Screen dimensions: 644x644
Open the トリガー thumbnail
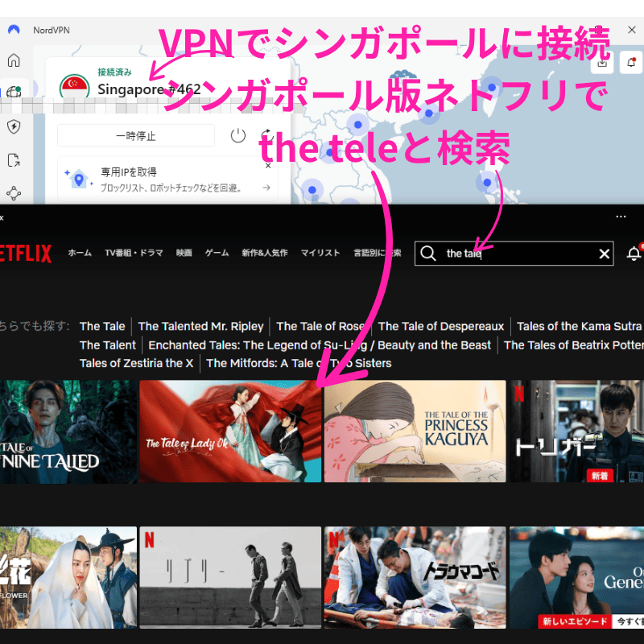click(576, 431)
